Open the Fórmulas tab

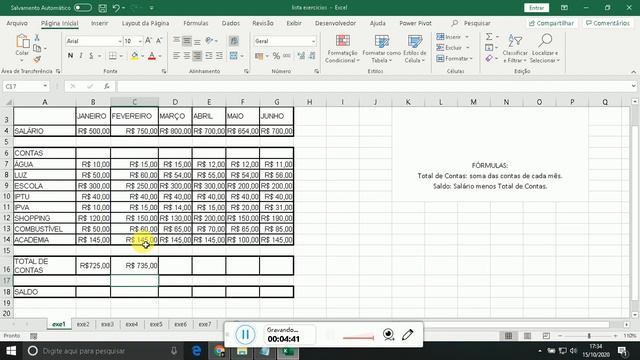point(196,23)
